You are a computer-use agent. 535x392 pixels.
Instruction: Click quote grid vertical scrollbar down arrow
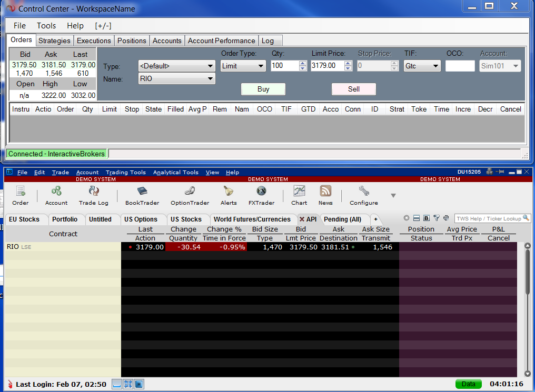528,374
